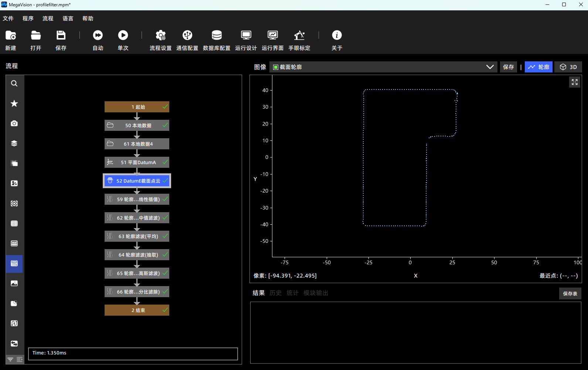Switch to 结果 results tab
Screen dimensions: 588x370
pyautogui.click(x=259, y=293)
